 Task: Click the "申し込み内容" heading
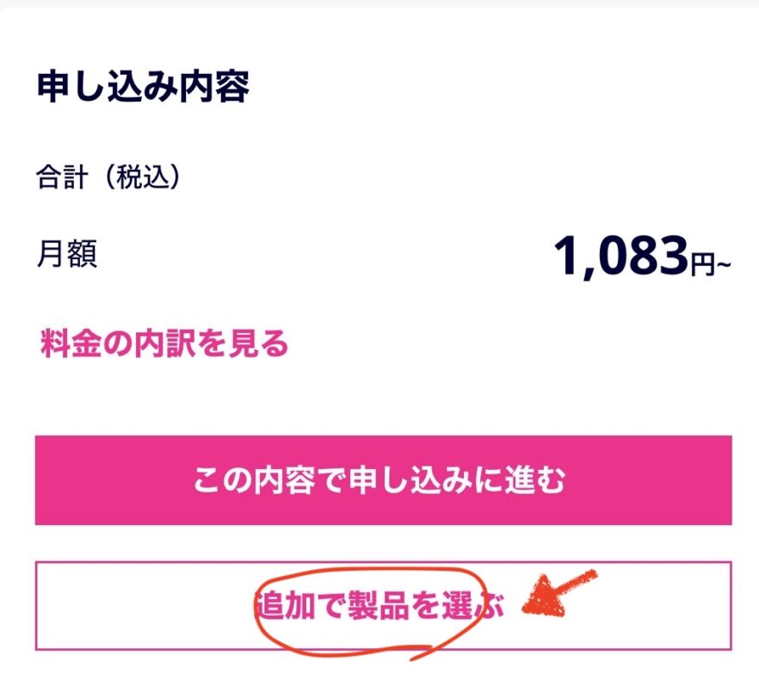(x=143, y=87)
